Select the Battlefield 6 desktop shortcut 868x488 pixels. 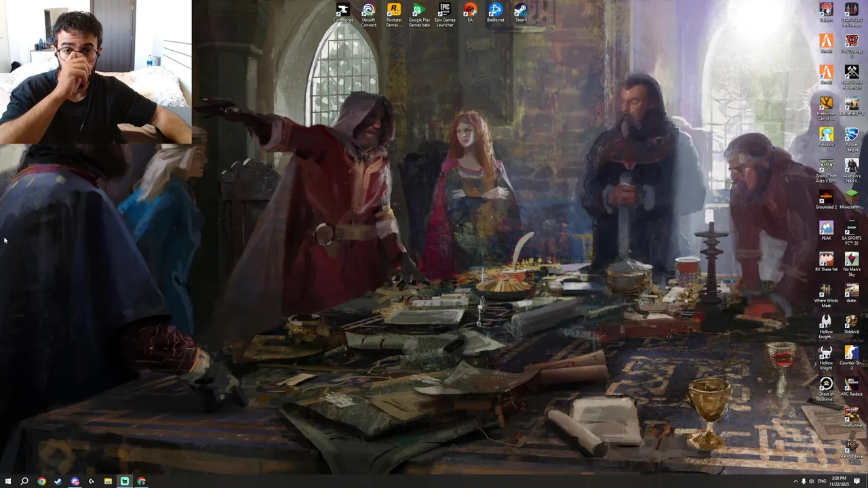852,106
